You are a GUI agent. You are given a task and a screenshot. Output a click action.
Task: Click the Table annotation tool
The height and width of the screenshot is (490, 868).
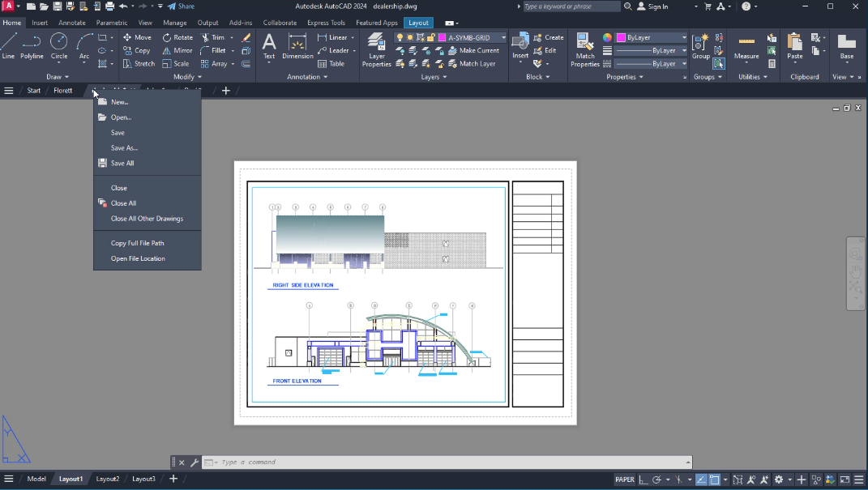[331, 64]
